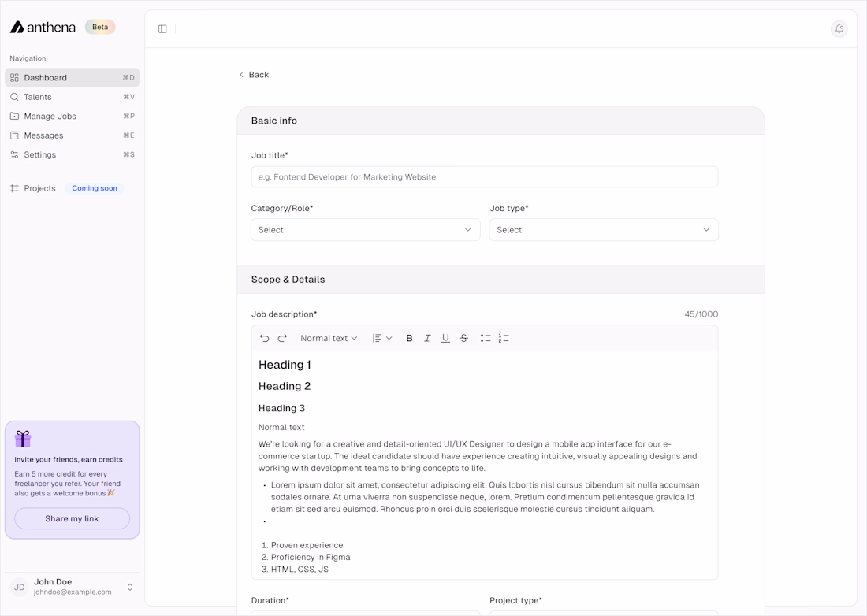The image size is (867, 616).
Task: Apply bold formatting
Action: [409, 338]
